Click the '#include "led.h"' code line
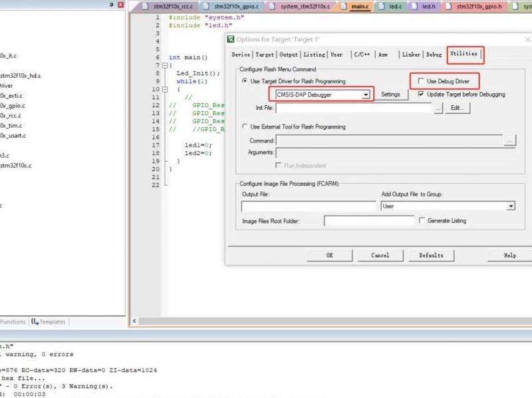This screenshot has width=532, height=398. coord(200,25)
